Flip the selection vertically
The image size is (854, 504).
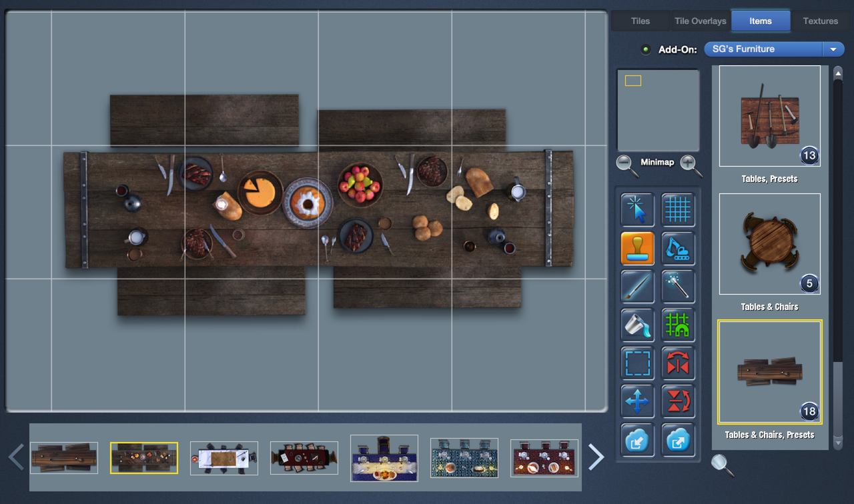pos(678,401)
